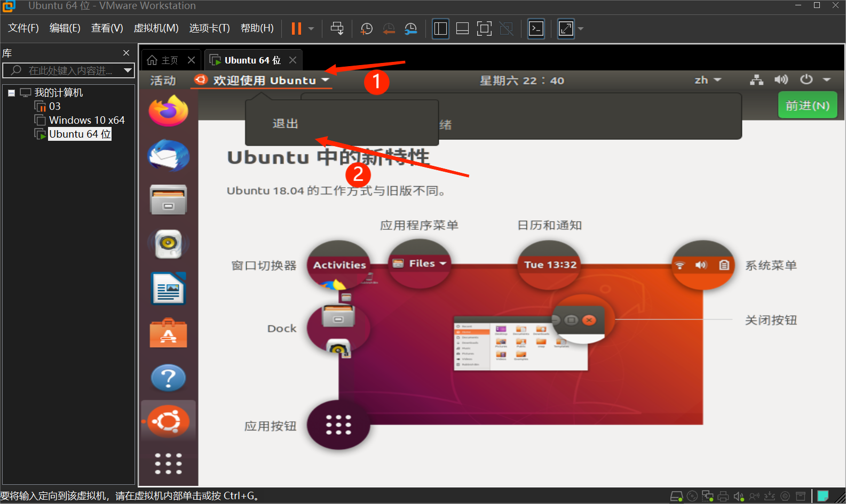
Task: Click the volume icon in Ubuntu panel
Action: [781, 80]
